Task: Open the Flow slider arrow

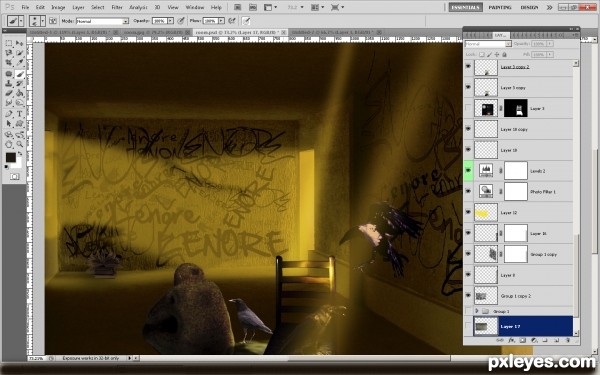Action: click(x=221, y=21)
